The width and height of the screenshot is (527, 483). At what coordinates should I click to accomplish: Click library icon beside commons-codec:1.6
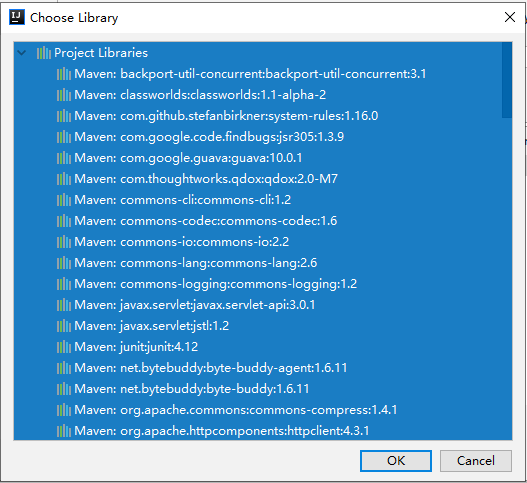pyautogui.click(x=64, y=221)
